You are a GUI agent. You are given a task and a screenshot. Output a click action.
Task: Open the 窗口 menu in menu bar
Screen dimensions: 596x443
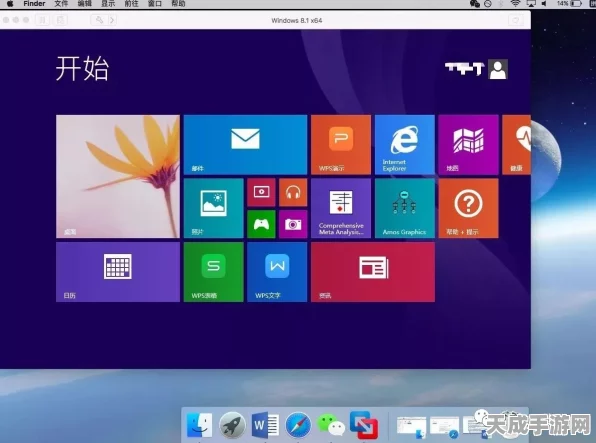pyautogui.click(x=155, y=4)
